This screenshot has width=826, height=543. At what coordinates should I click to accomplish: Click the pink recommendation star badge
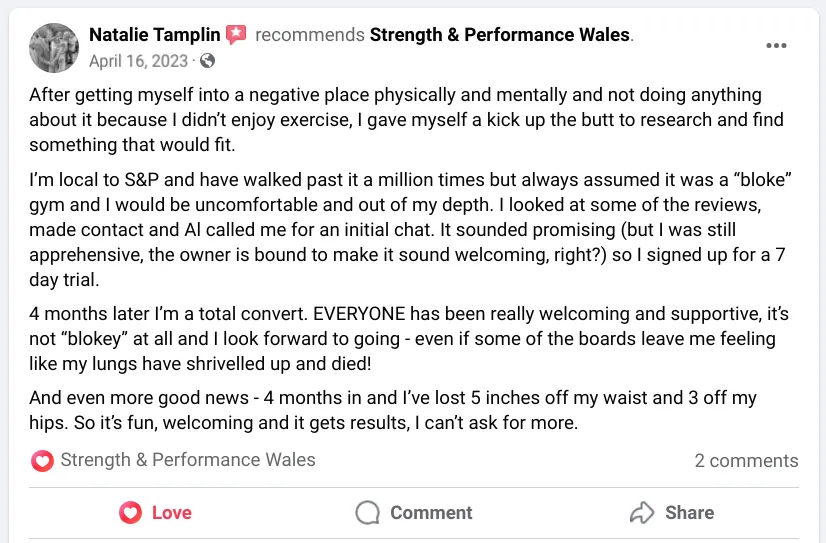(x=236, y=35)
